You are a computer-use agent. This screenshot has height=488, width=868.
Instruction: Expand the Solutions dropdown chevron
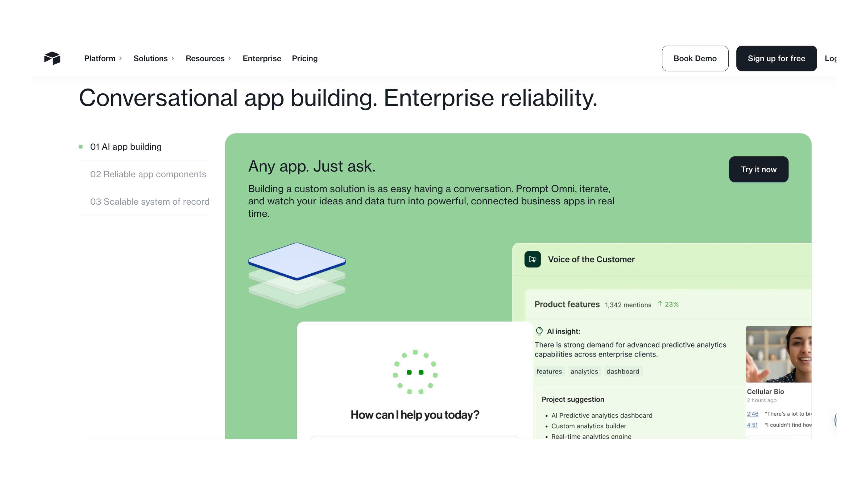point(172,59)
